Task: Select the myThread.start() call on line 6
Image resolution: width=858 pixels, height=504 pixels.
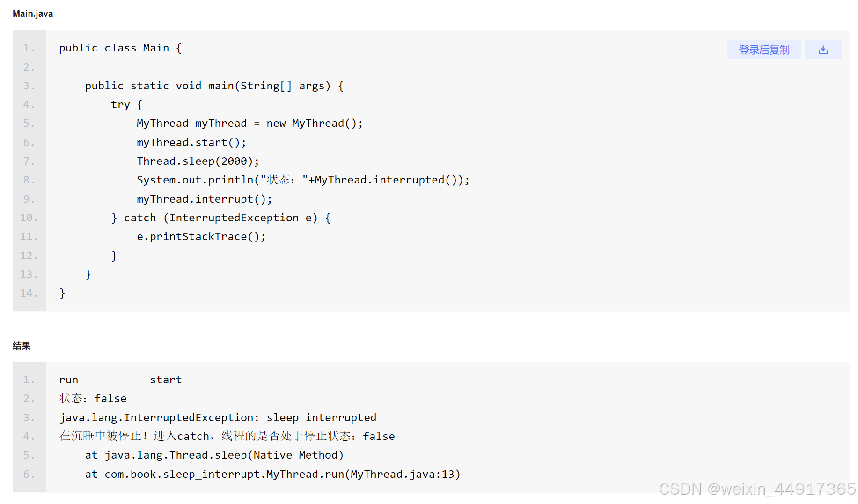Action: coord(191,142)
